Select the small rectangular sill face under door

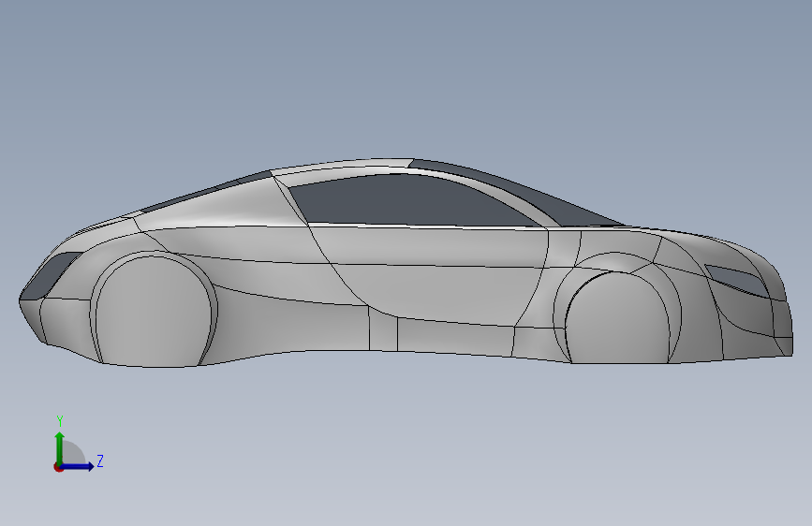pyautogui.click(x=383, y=329)
